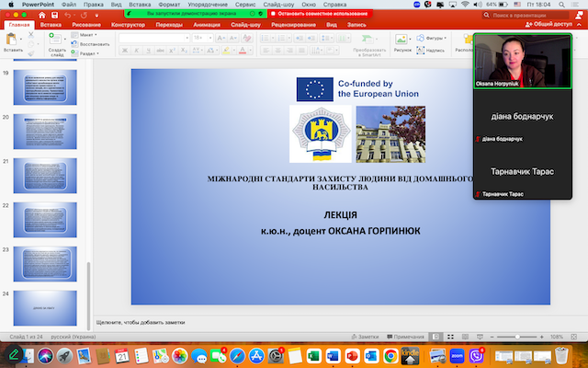Image resolution: width=588 pixels, height=368 pixels.
Task: Select slide 24 thumbnail
Action: point(45,308)
